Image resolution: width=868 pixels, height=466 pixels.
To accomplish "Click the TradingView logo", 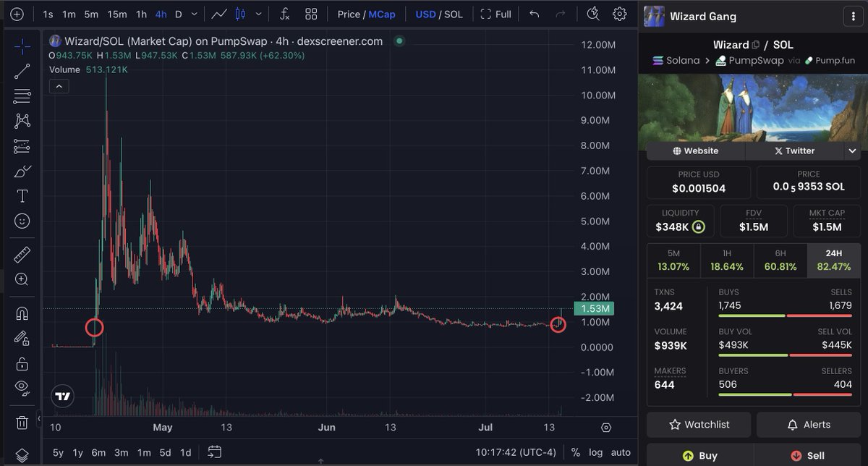I will 63,396.
